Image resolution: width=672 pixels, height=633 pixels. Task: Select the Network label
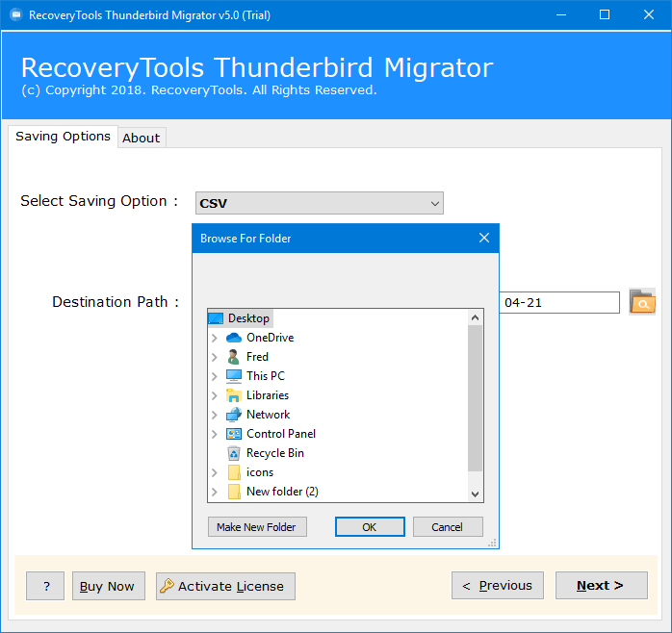pos(269,415)
